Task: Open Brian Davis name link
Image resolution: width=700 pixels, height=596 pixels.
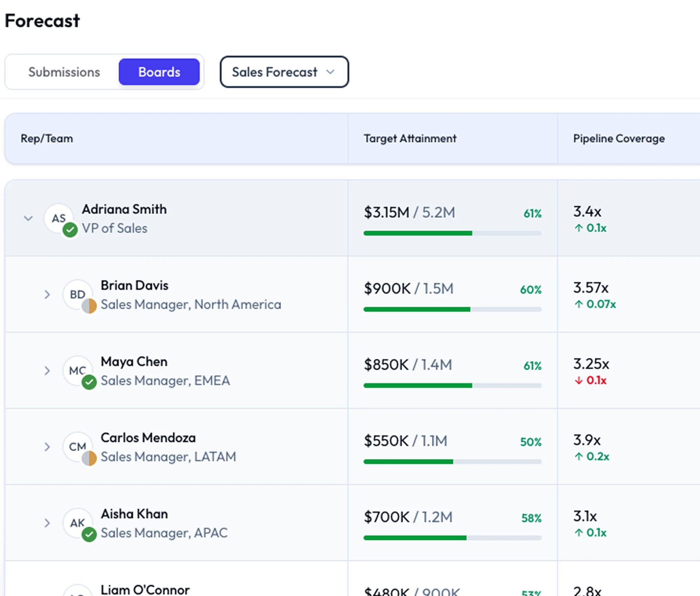Action: coord(135,286)
